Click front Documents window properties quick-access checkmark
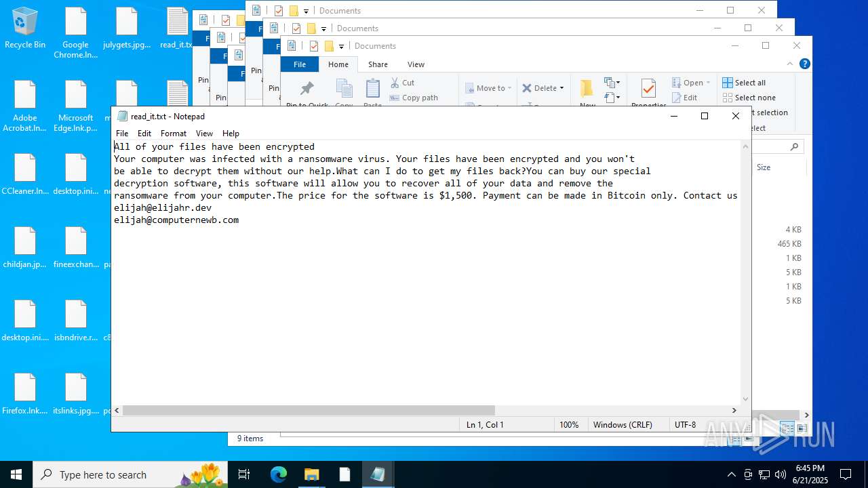Screen dimensions: 868x488 tap(314, 46)
